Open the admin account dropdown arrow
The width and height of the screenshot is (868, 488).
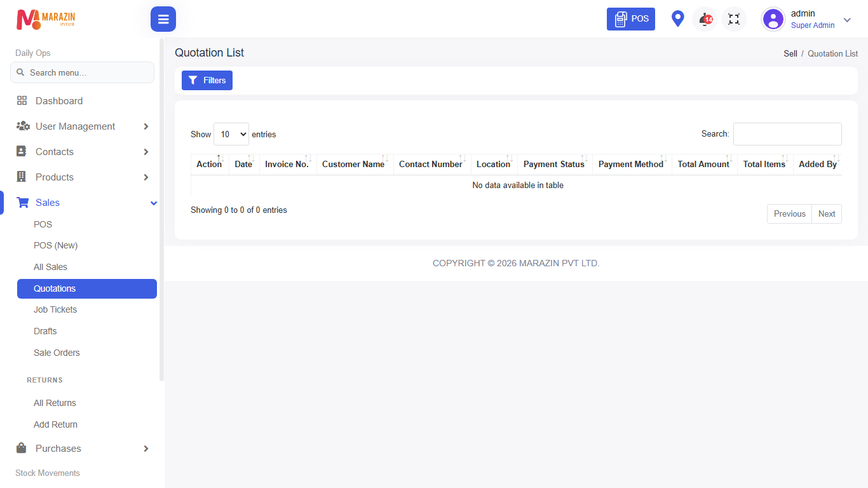(847, 20)
